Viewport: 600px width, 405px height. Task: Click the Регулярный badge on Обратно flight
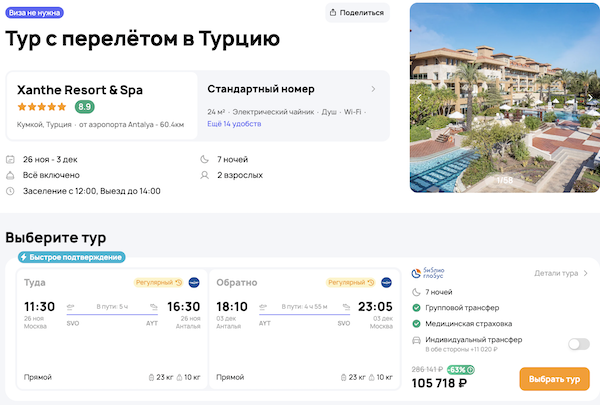point(350,282)
